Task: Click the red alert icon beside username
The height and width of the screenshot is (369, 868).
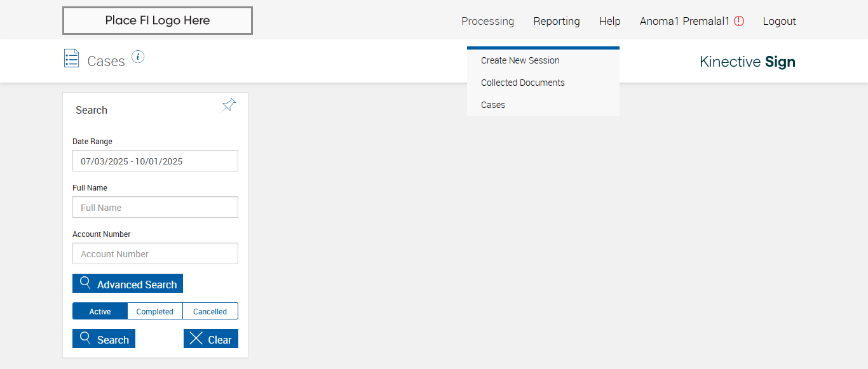Action: tap(739, 21)
